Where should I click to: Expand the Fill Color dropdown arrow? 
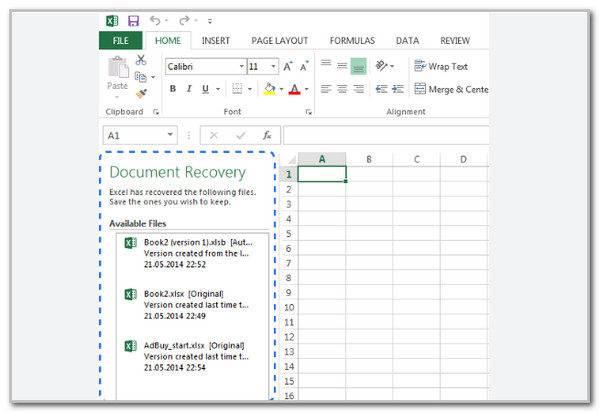(x=281, y=89)
